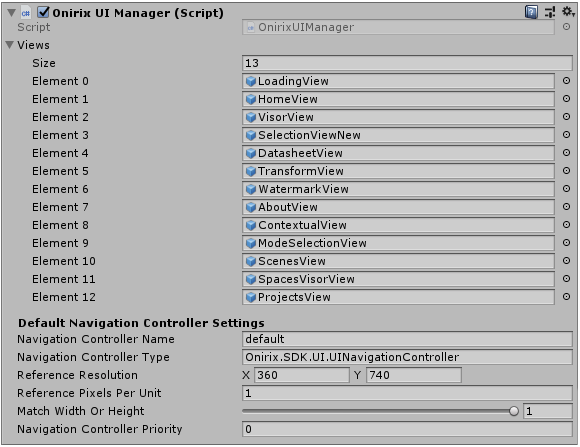Collapse the Views array foldout
Viewport: 580px width, 447px height.
(x=10, y=45)
